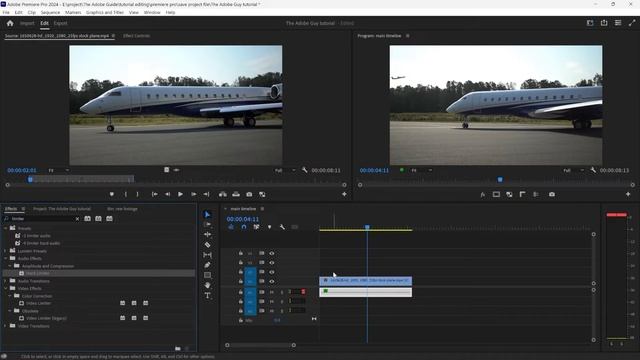Select the Ripple Edit tool

[207, 234]
